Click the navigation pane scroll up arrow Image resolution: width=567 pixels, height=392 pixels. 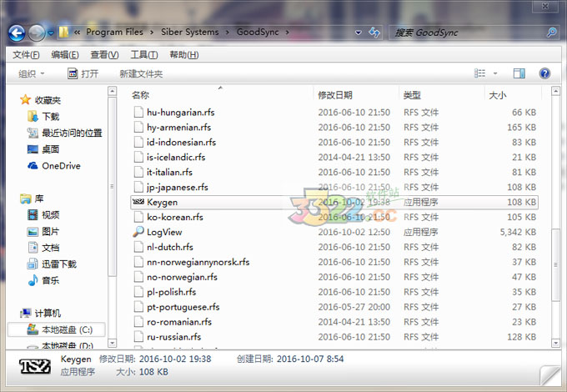(x=113, y=91)
